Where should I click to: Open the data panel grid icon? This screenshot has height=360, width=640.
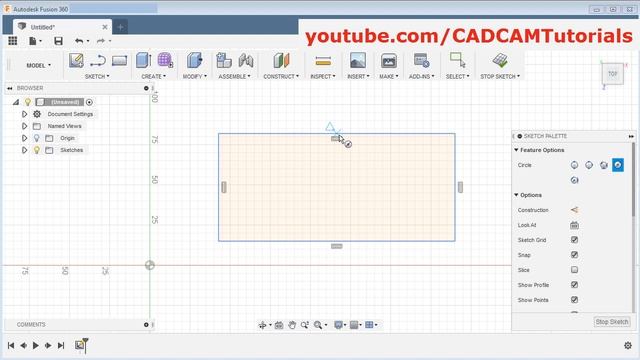[x=13, y=40]
